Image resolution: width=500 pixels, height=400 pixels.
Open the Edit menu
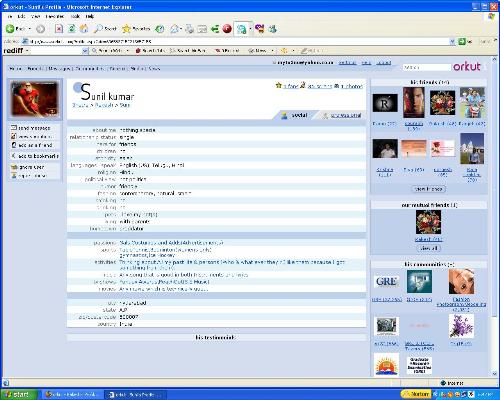(21, 16)
